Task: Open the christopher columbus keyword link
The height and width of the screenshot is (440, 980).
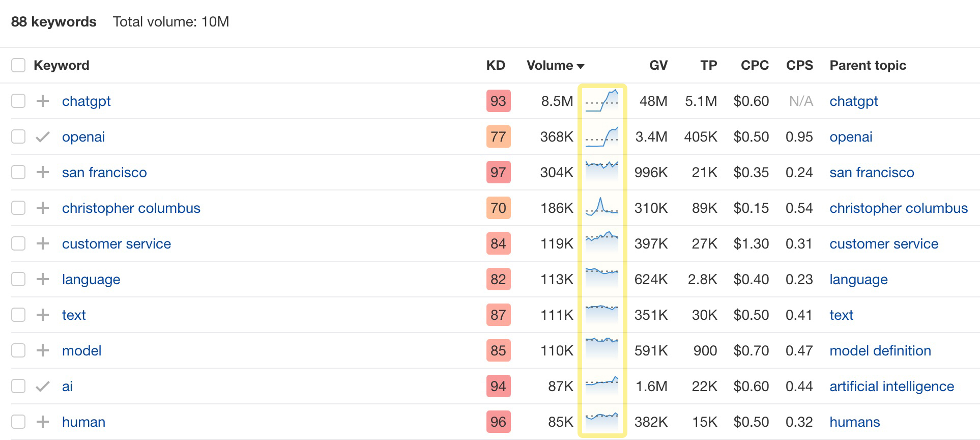Action: (131, 208)
